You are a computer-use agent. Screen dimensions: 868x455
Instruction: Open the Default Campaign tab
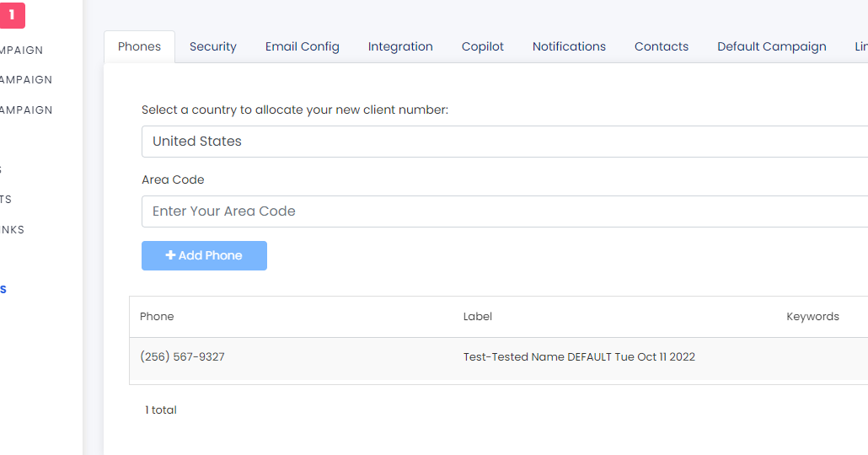[x=772, y=46]
